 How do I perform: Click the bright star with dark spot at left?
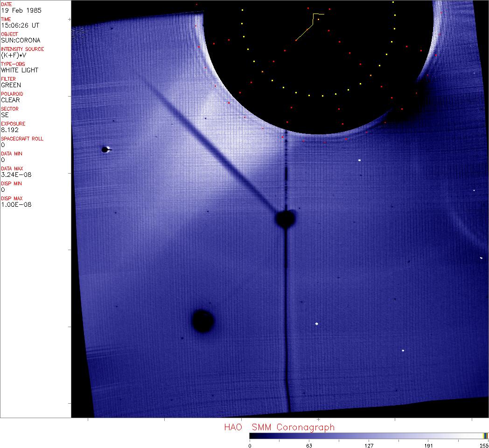[x=106, y=150]
